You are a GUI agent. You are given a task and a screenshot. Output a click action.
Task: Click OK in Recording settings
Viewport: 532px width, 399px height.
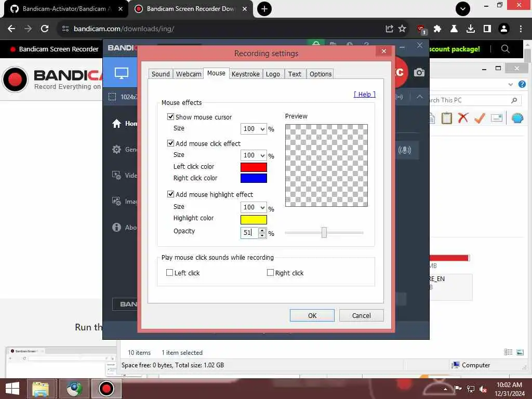tap(312, 315)
